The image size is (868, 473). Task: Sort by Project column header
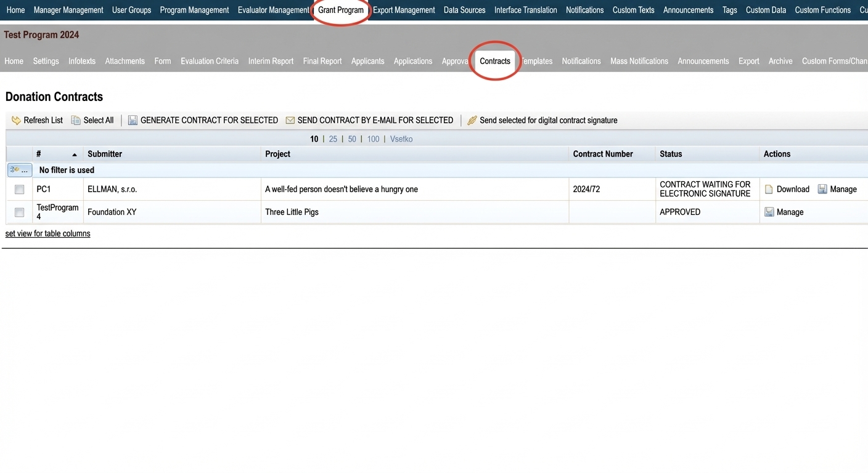(277, 154)
